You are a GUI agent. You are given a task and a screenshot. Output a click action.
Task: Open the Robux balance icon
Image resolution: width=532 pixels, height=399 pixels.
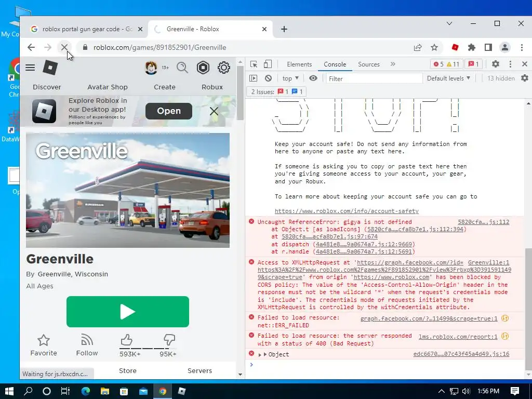203,68
